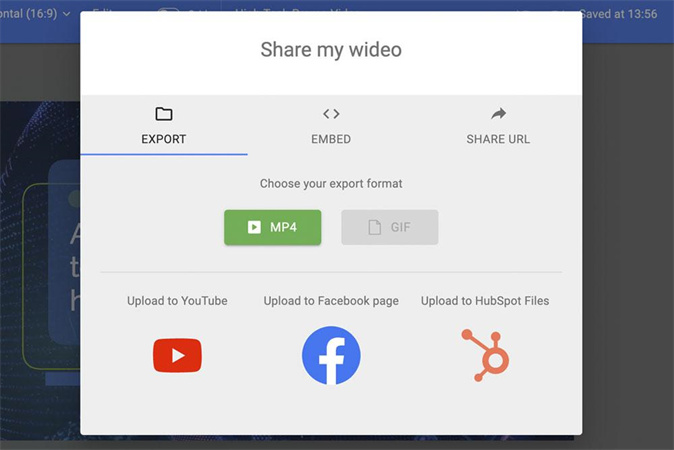The height and width of the screenshot is (450, 674).
Task: Click the 'Upload to YouTube' label
Action: (x=177, y=301)
